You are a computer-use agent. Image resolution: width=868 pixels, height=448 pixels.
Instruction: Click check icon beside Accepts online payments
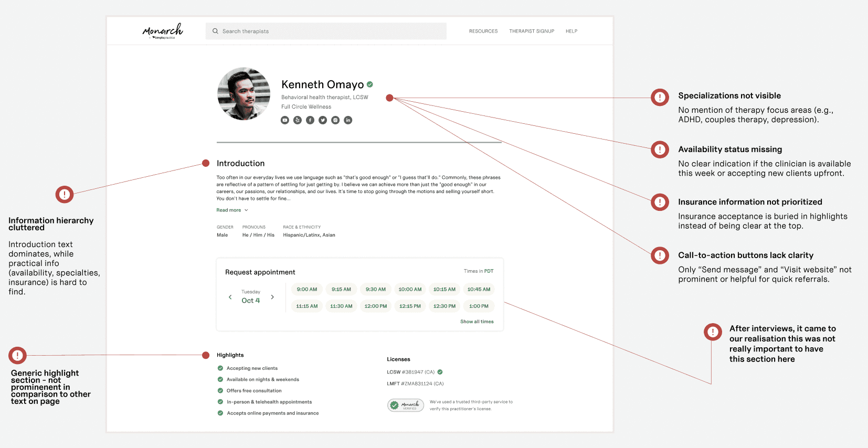pyautogui.click(x=220, y=413)
